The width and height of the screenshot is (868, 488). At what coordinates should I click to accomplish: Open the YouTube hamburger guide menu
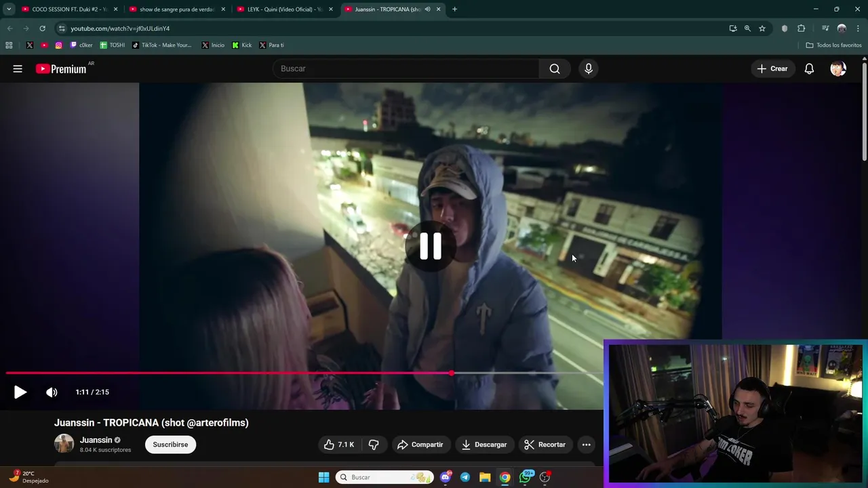point(18,68)
